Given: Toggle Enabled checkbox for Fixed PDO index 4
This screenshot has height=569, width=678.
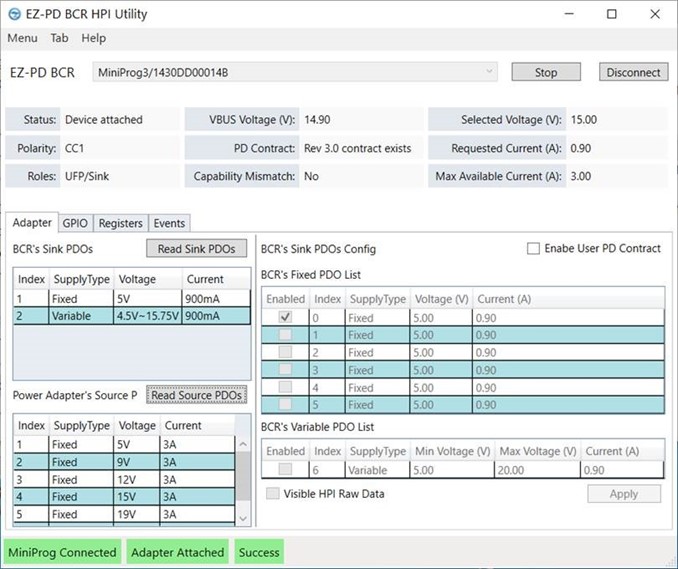Looking at the screenshot, I should pos(285,387).
